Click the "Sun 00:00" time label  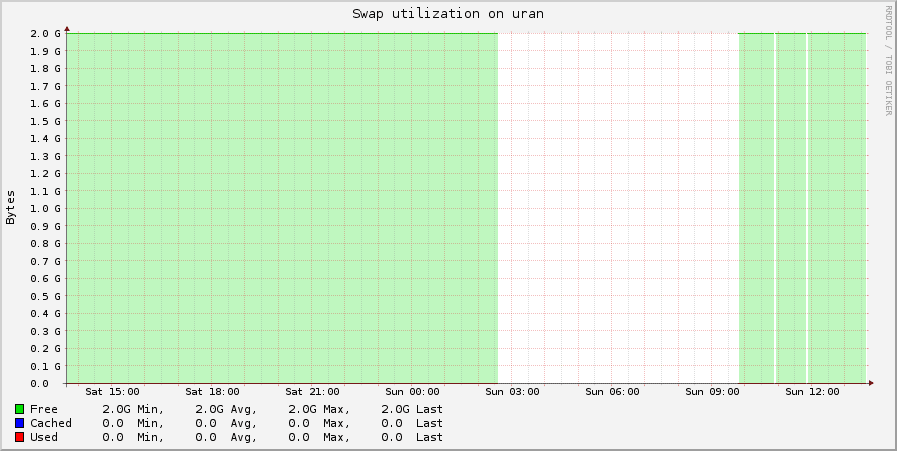point(412,392)
